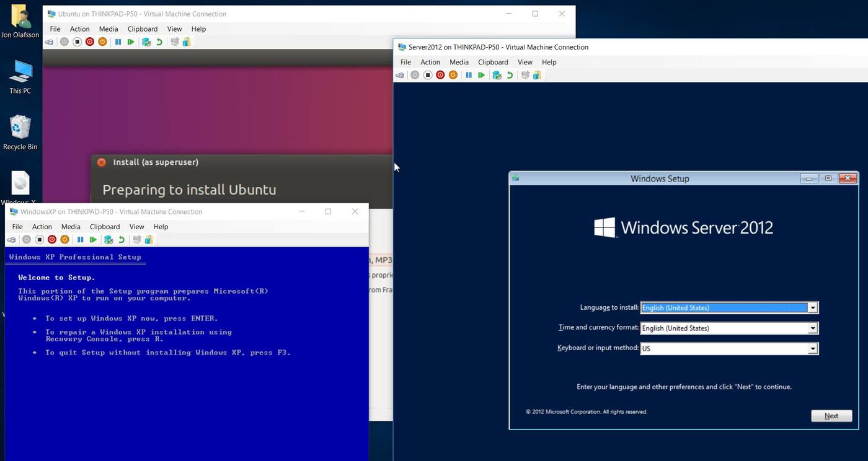Click the Share icon in WindowsXP toolbar
Screen dimensions: 868x461
[149, 240]
